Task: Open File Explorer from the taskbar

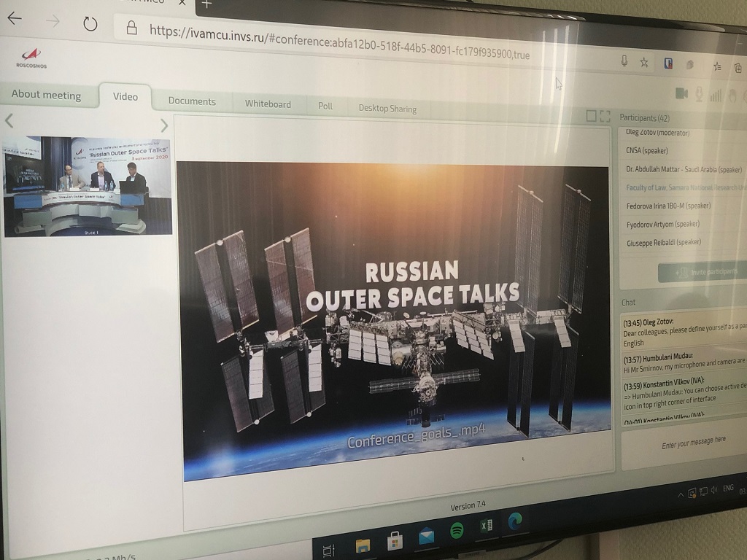Action: pos(363,545)
